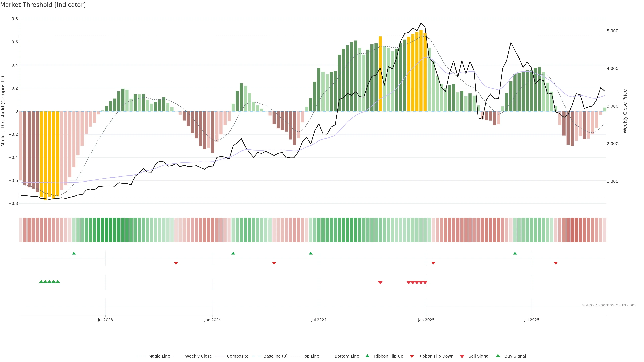The width and height of the screenshot is (644, 362).
Task: Click the Sell Signal legend triangle icon
Action: tap(462, 356)
